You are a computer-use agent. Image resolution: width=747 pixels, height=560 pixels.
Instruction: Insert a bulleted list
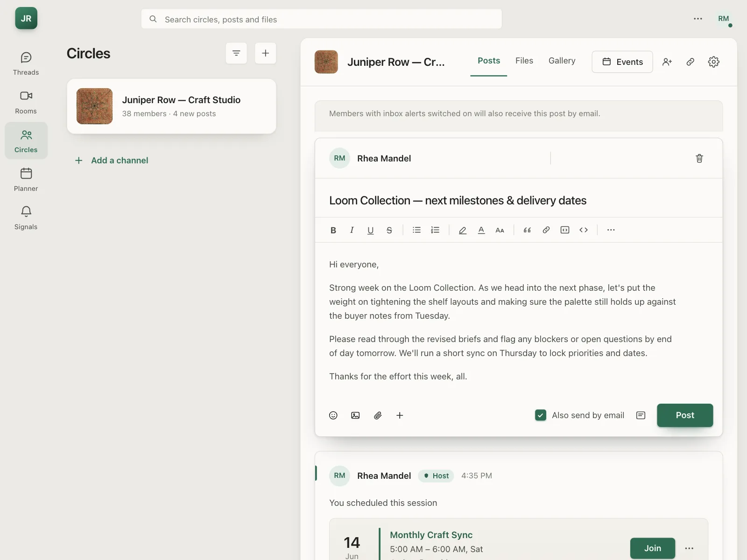point(417,230)
